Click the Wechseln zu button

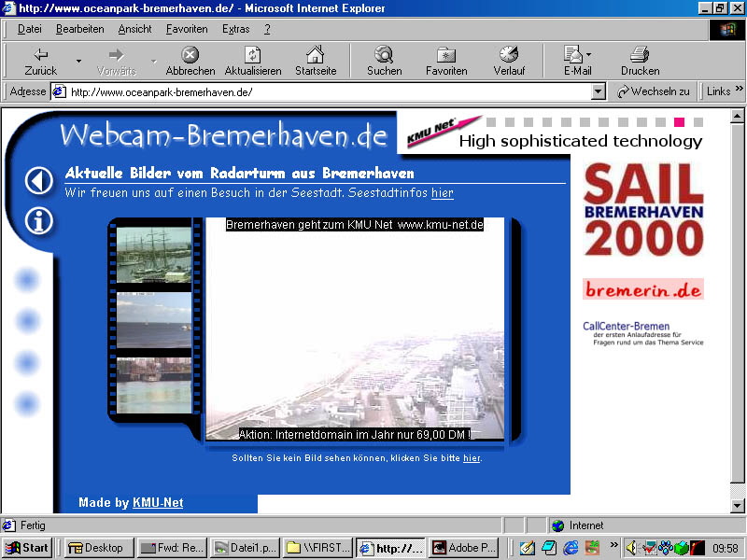[x=653, y=91]
